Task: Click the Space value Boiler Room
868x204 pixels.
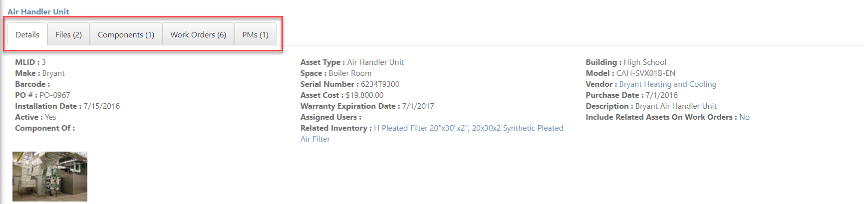Action: point(350,73)
